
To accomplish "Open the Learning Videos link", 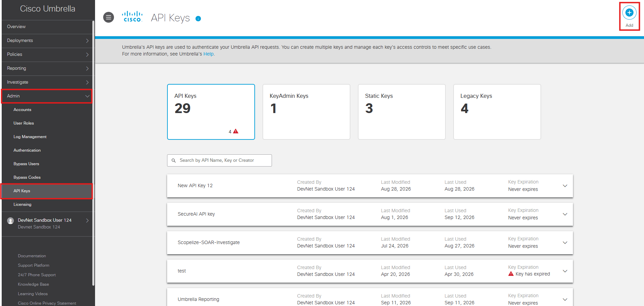I will (x=33, y=294).
